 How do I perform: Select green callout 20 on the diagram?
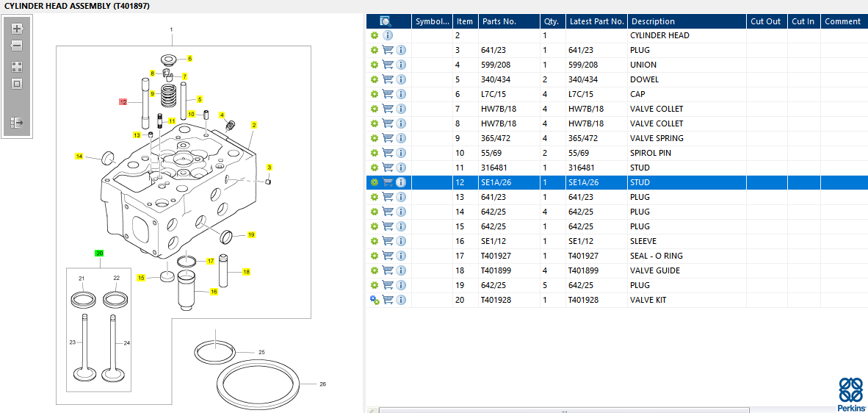point(100,253)
